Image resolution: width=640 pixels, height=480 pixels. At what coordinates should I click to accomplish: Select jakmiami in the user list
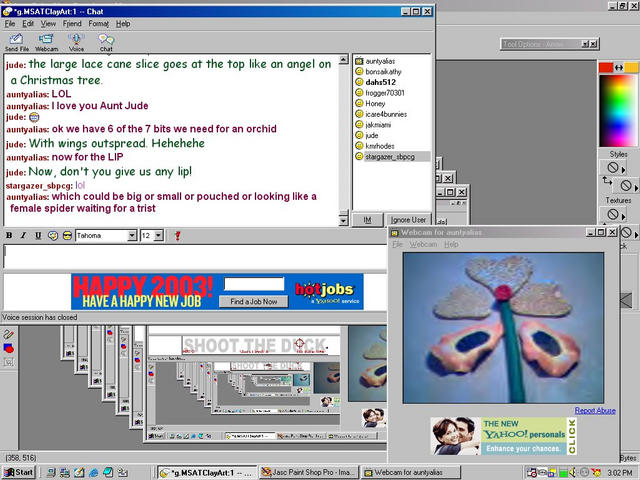378,125
